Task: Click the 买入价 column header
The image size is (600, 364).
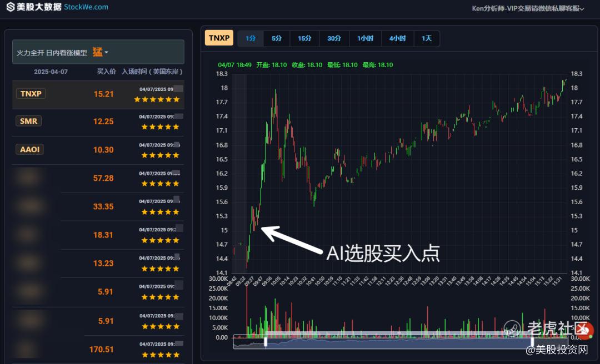Action: click(x=106, y=72)
